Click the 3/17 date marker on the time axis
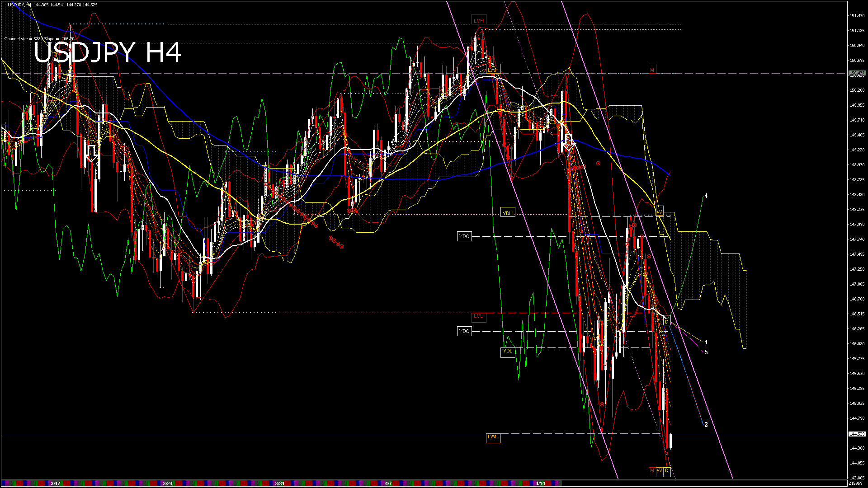The image size is (868, 488). pos(56,483)
